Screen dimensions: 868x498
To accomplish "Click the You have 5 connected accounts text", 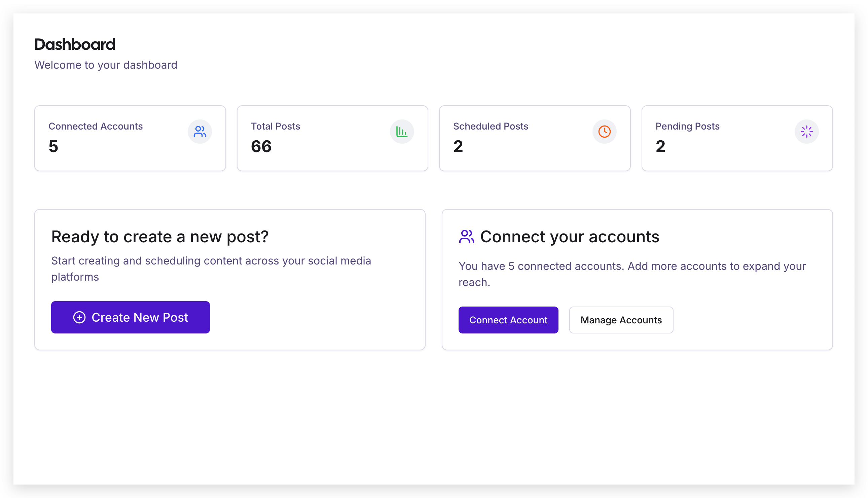I will coord(632,274).
